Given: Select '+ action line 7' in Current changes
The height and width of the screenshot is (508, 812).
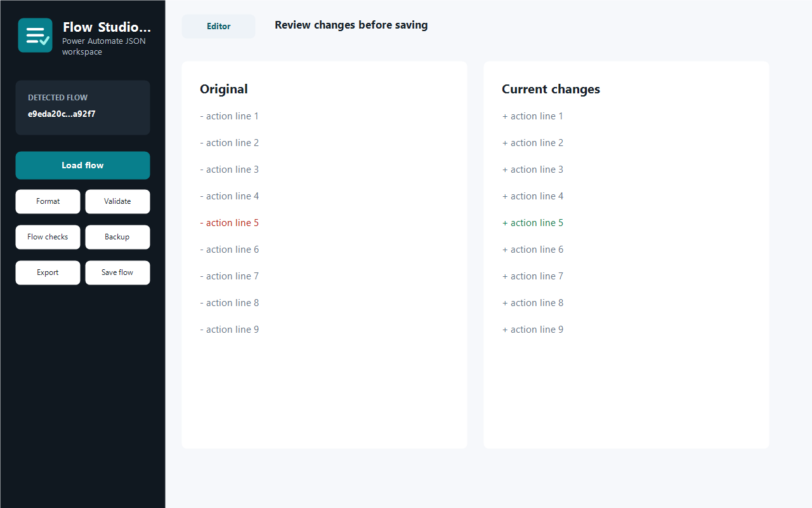Looking at the screenshot, I should pyautogui.click(x=533, y=276).
